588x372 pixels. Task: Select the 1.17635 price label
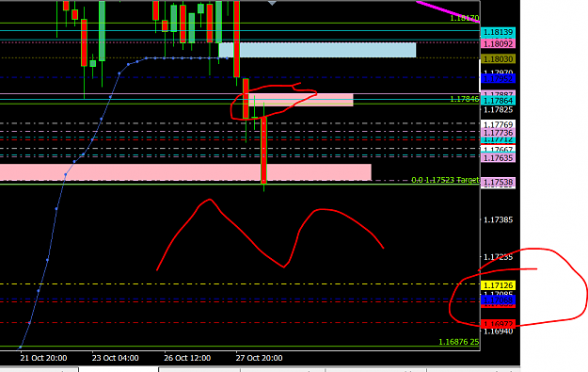pyautogui.click(x=498, y=157)
